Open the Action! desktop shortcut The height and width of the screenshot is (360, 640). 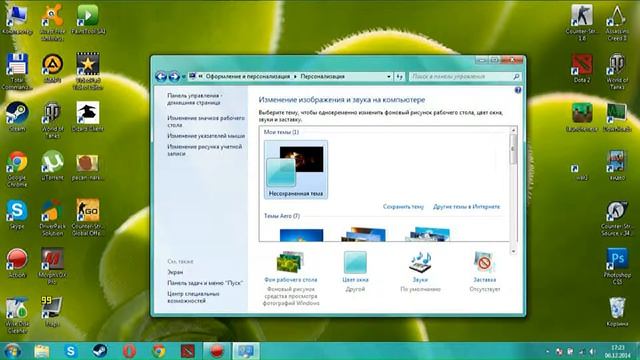pos(17,263)
